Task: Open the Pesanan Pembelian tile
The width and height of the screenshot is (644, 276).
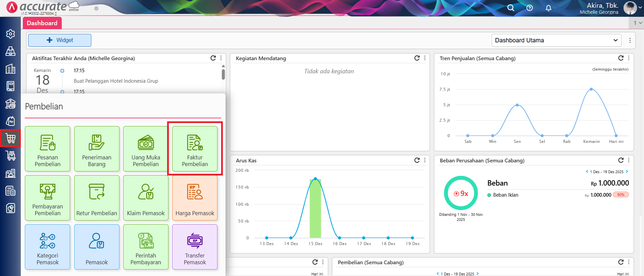Action: (48, 149)
